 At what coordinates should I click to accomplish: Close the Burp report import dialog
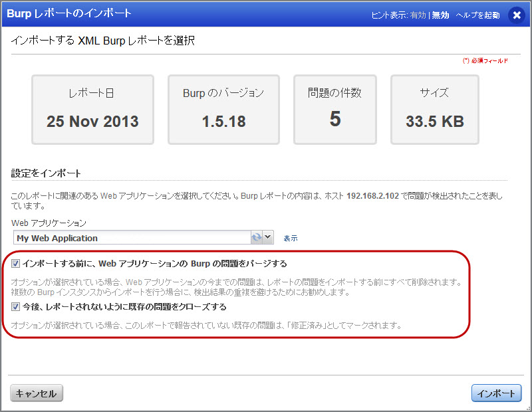(517, 15)
